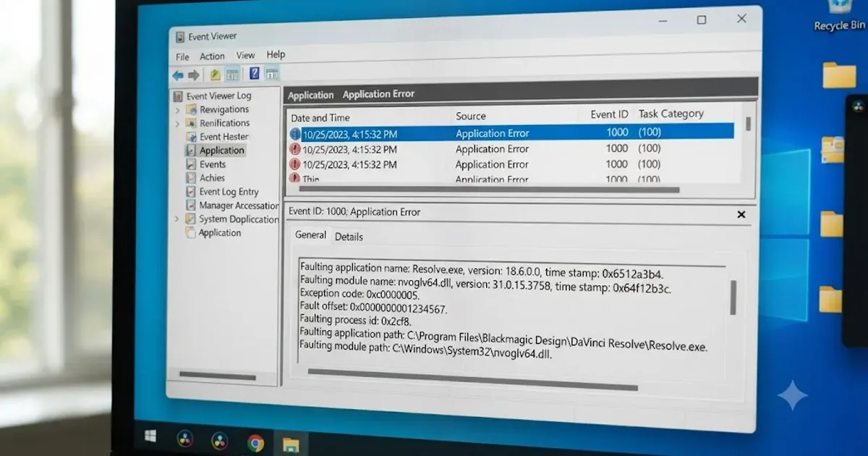Click the blue Back arrow in toolbar

[x=178, y=75]
